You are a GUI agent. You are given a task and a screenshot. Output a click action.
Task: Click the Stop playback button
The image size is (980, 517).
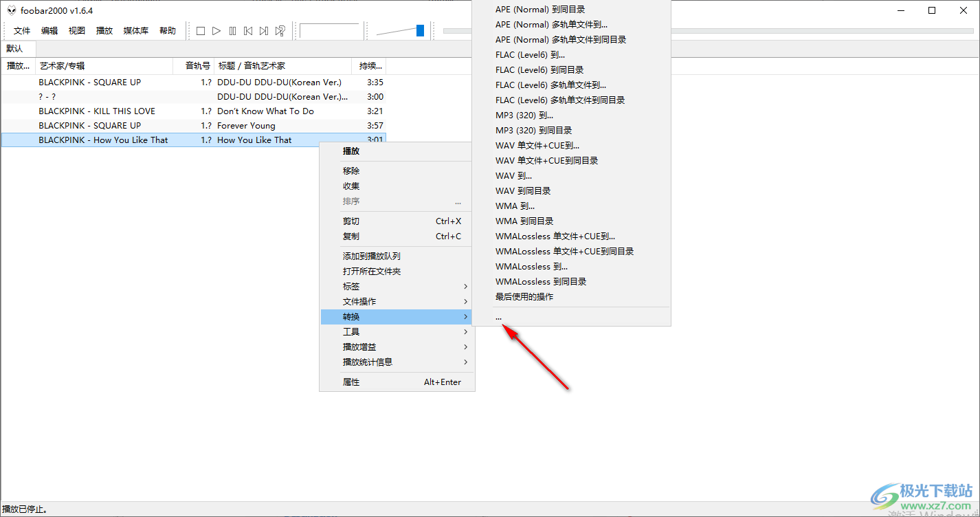[201, 31]
